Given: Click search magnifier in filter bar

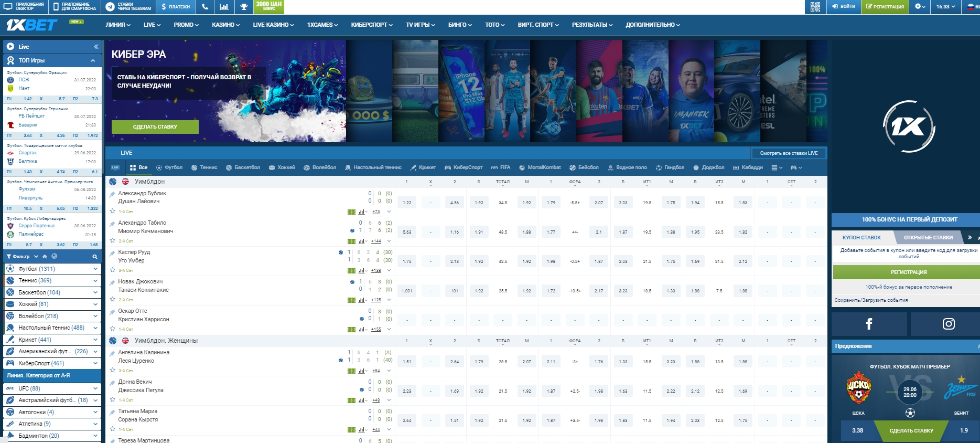Looking at the screenshot, I should click(95, 257).
